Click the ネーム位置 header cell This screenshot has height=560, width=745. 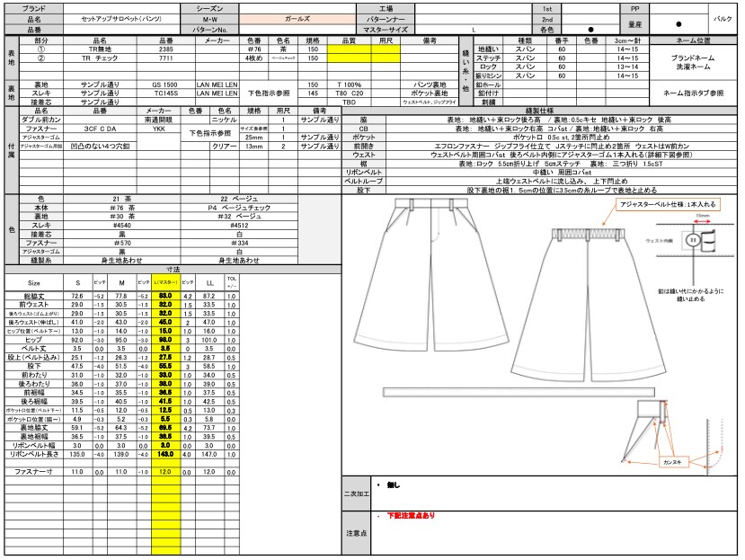(693, 40)
